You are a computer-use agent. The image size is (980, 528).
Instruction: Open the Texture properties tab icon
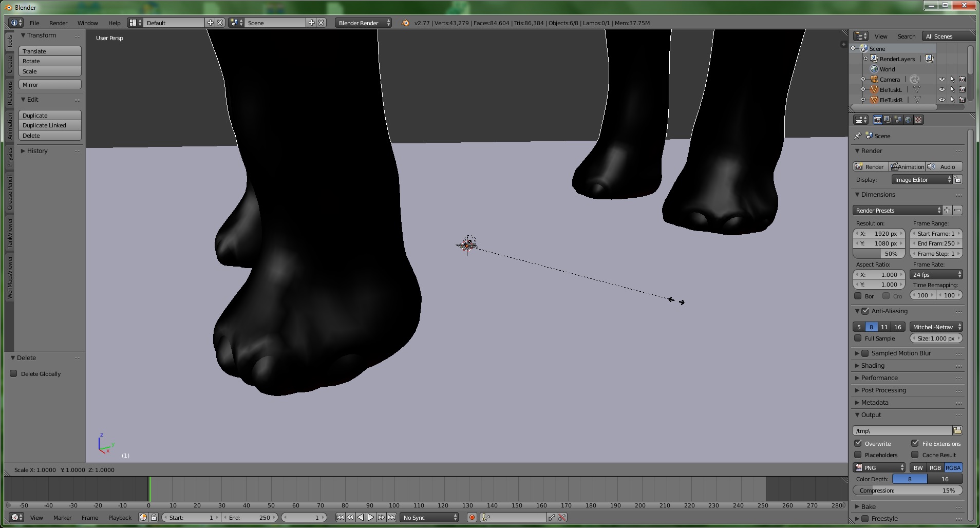918,120
